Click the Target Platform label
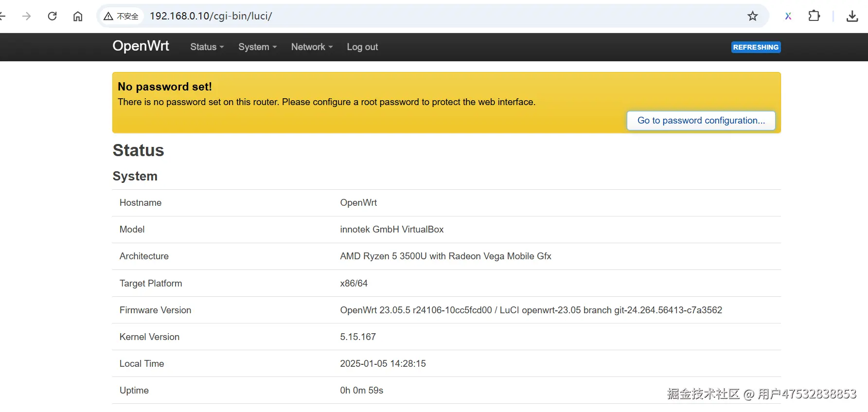868x412 pixels. pyautogui.click(x=151, y=284)
